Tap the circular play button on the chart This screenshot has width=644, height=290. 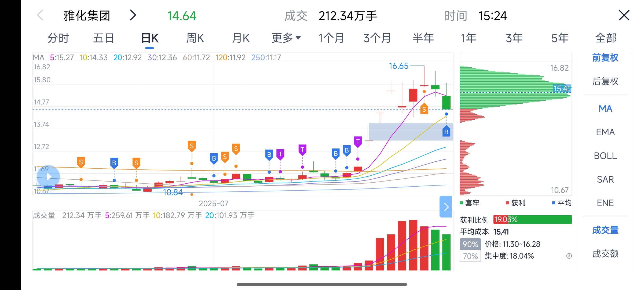(48, 177)
